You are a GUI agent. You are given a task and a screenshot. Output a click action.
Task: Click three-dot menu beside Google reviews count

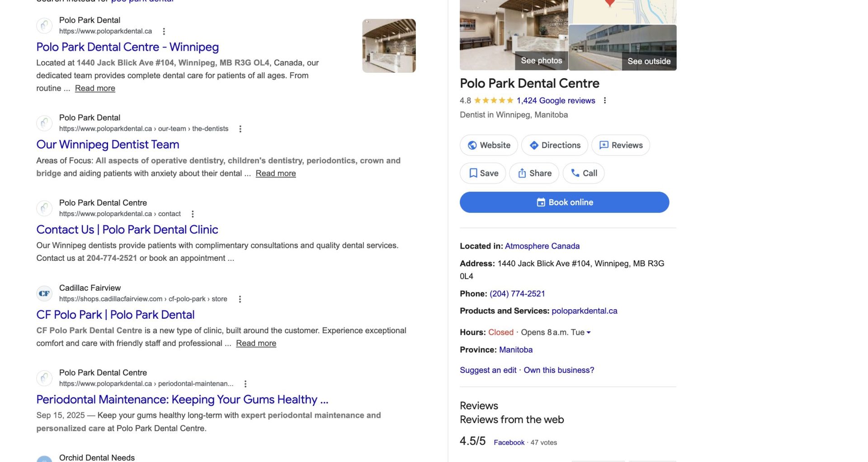605,100
